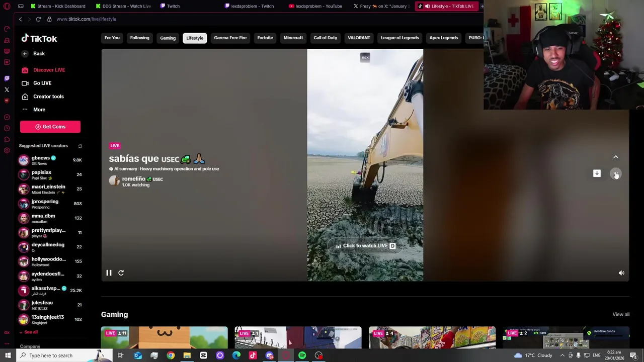Open julesfeau live creator

pyautogui.click(x=50, y=305)
